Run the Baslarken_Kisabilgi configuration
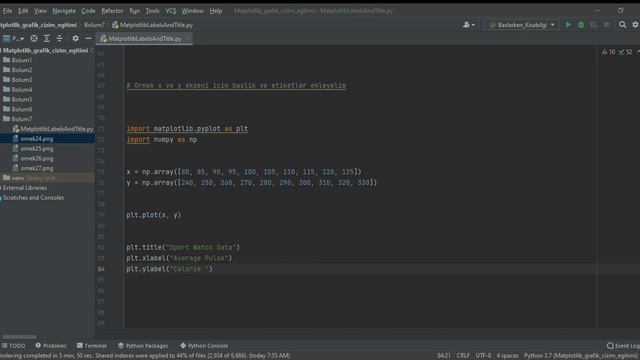 (568, 25)
